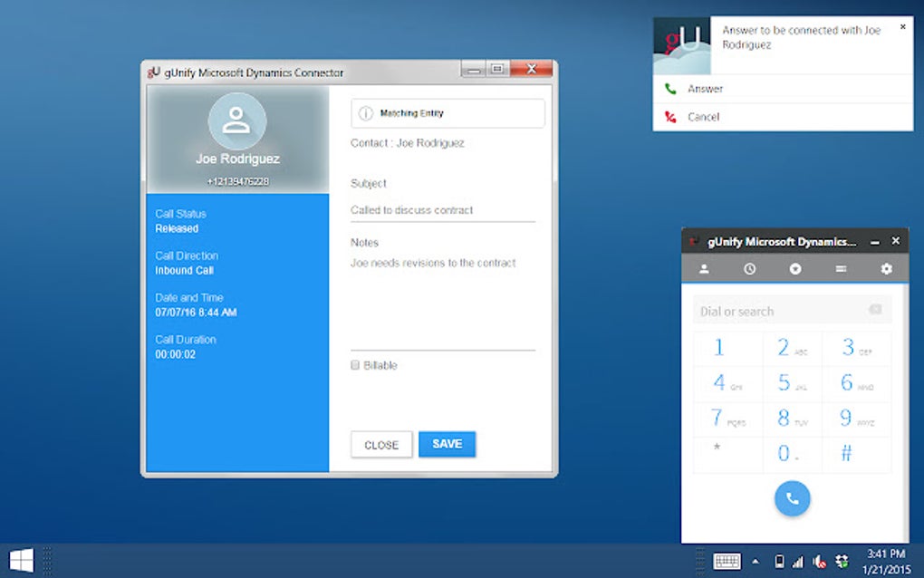
Task: Dial digit 4 on keypad
Action: 728,383
